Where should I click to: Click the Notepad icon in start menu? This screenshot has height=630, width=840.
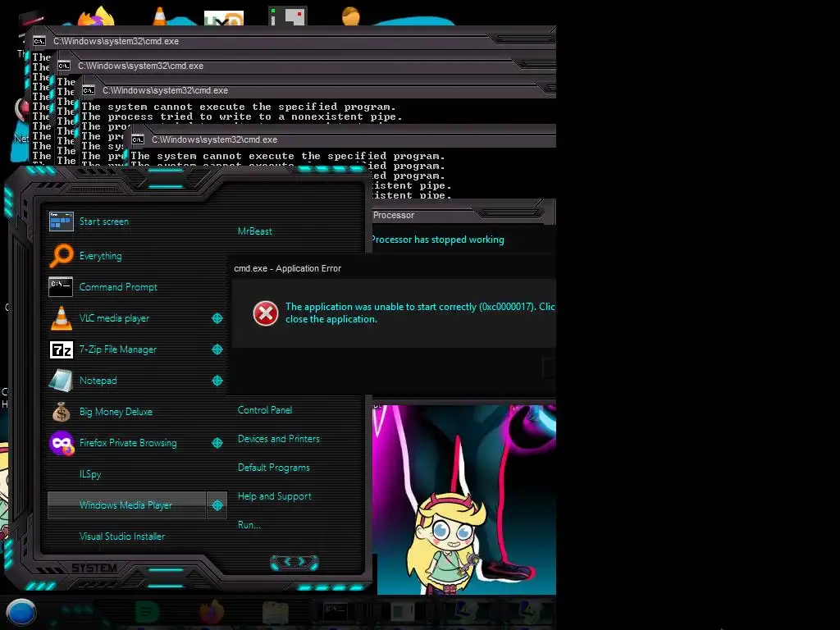click(x=61, y=381)
